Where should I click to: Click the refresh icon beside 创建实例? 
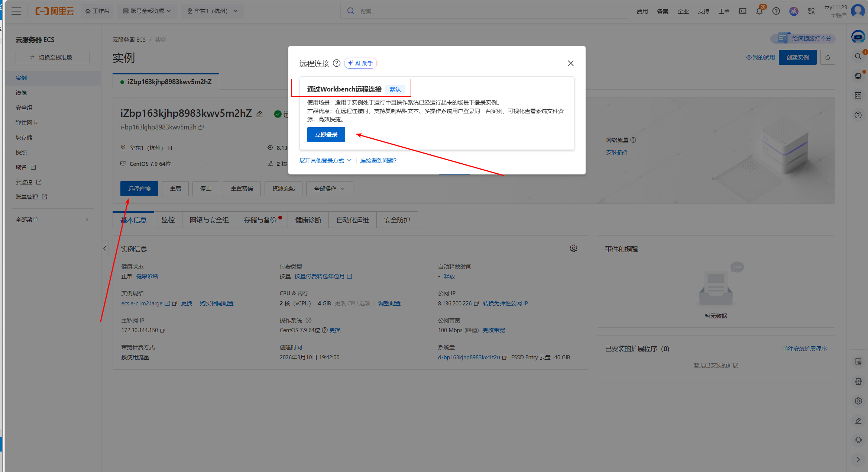[x=827, y=57]
